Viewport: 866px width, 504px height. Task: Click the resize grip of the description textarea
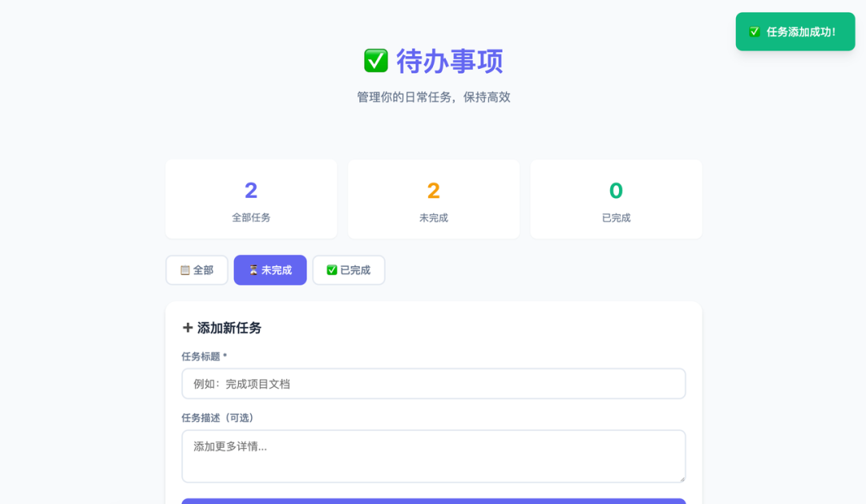point(682,478)
